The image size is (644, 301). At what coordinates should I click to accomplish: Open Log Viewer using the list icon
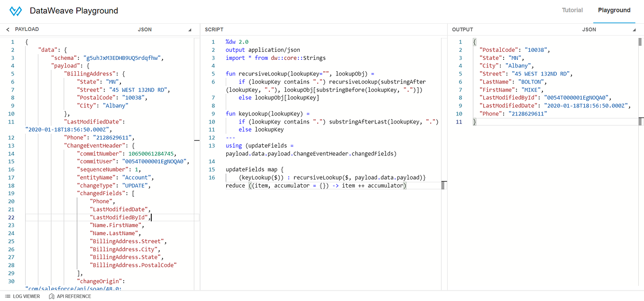8,296
